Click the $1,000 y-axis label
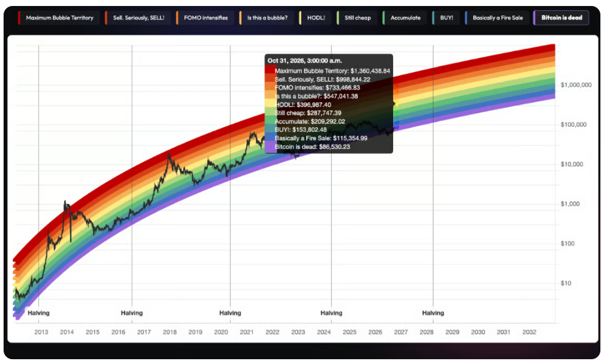 [x=570, y=204]
